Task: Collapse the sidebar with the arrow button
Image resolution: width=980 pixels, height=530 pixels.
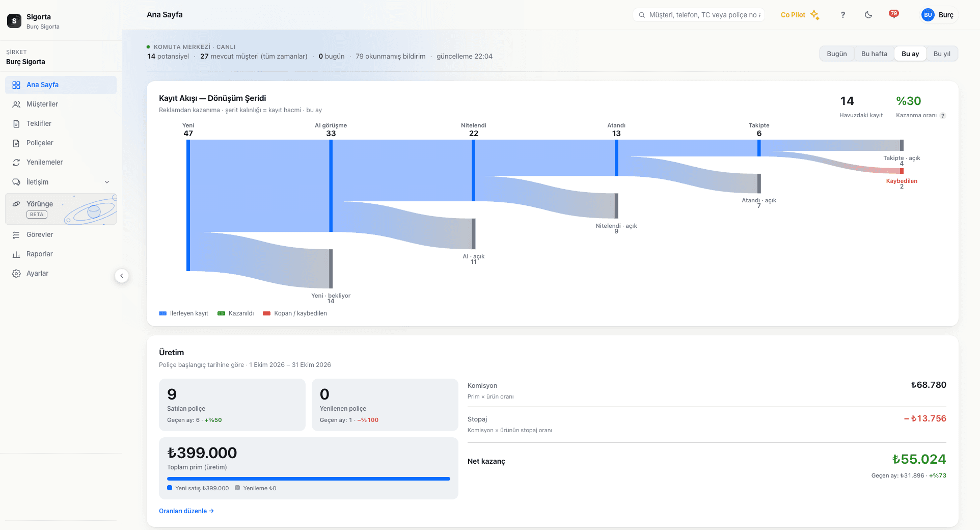Action: point(122,276)
